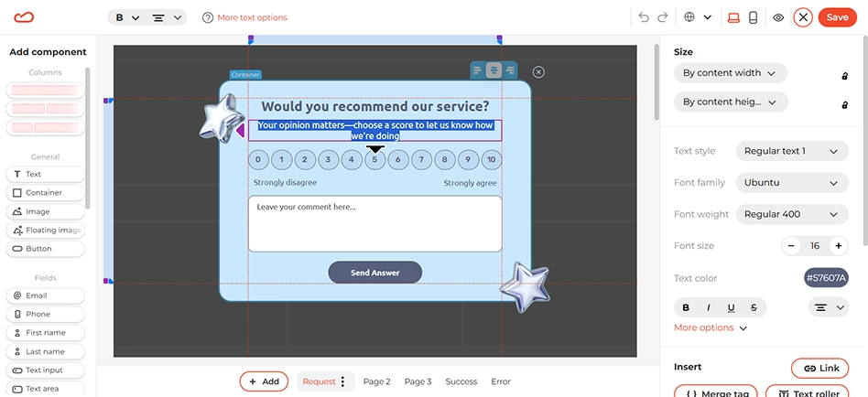Align container content right in floating toolbar
The image size is (868, 397).
point(510,70)
